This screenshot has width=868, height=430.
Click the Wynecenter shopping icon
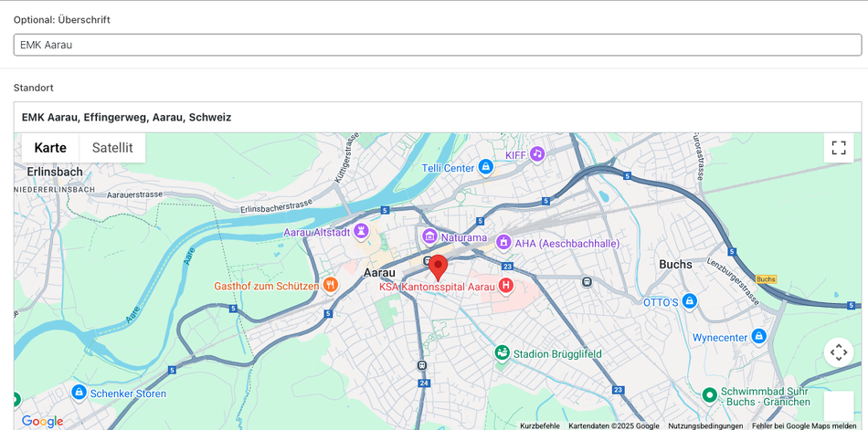click(x=759, y=336)
